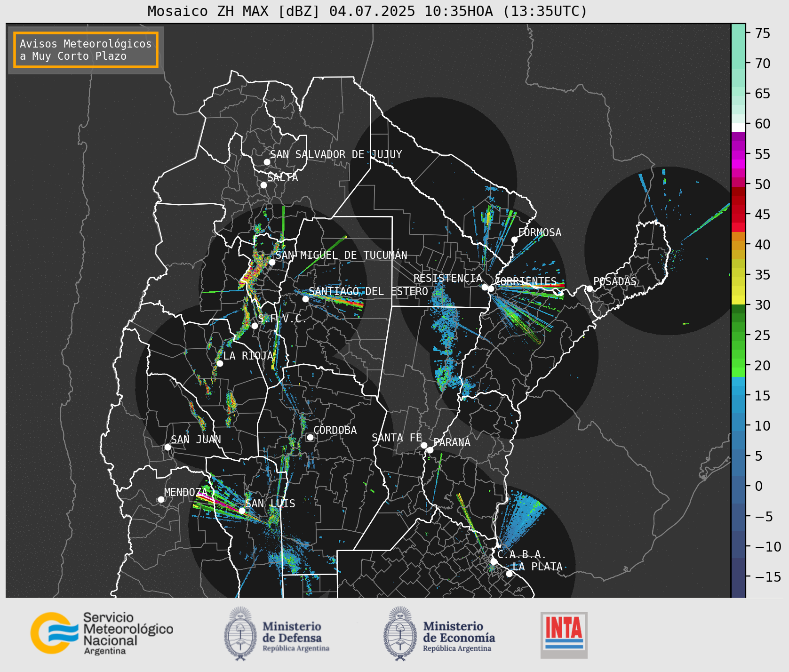Select the Paraná city marker
Image resolution: width=789 pixels, height=672 pixels.
(x=430, y=450)
